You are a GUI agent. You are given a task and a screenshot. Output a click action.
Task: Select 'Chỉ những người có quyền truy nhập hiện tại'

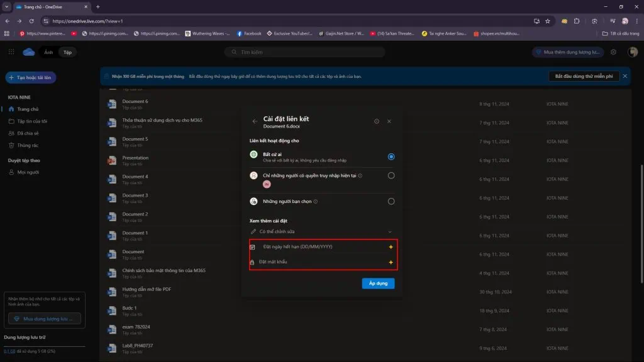pyautogui.click(x=391, y=176)
